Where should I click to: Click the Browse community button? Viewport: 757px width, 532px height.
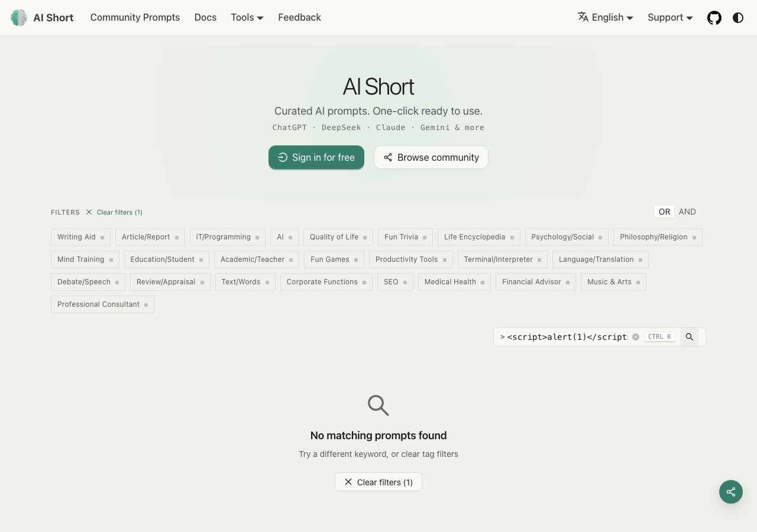(x=431, y=157)
